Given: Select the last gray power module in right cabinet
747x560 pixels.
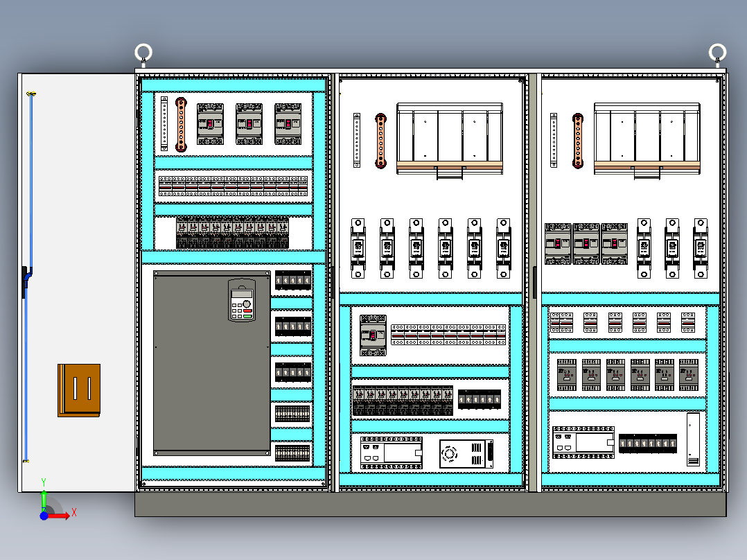Looking at the screenshot, I should click(689, 375).
